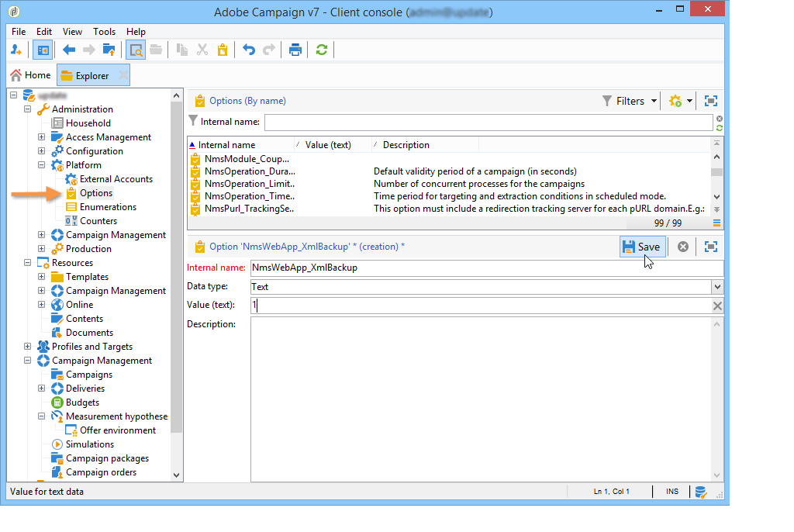Select Budgets in the tree
794x532 pixels.
point(82,402)
